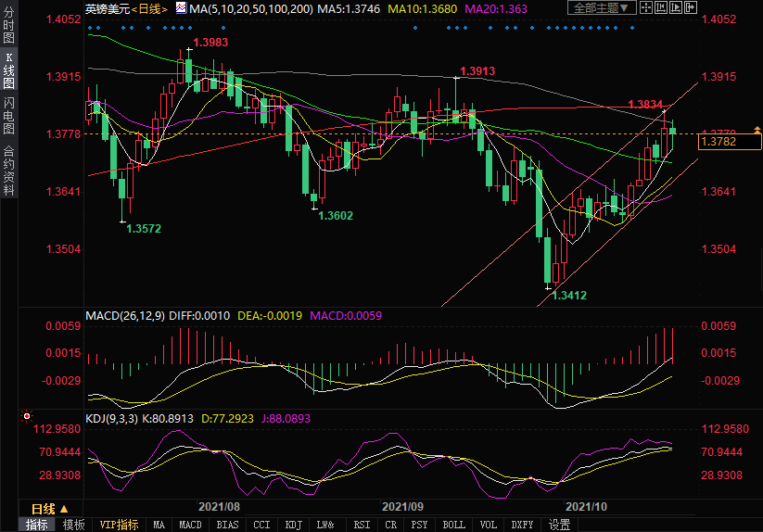This screenshot has height=532, width=763.
Task: Select the 模板 tab at the bottom
Action: click(x=73, y=525)
